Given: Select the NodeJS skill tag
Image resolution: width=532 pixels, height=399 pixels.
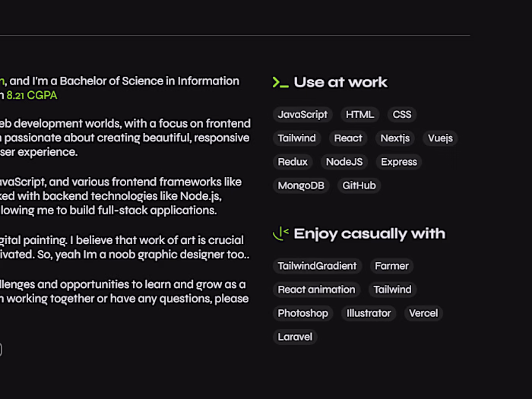Looking at the screenshot, I should pyautogui.click(x=344, y=162).
